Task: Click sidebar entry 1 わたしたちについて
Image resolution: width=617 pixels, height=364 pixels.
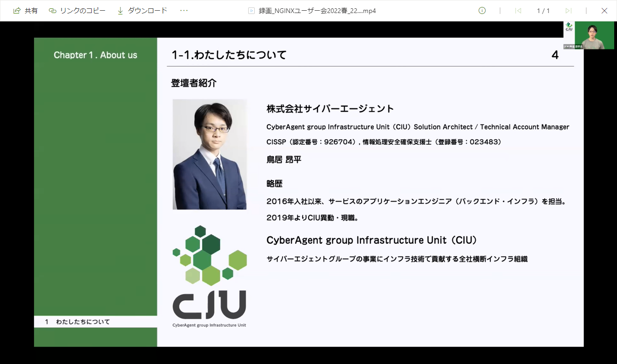Action: pyautogui.click(x=77, y=322)
